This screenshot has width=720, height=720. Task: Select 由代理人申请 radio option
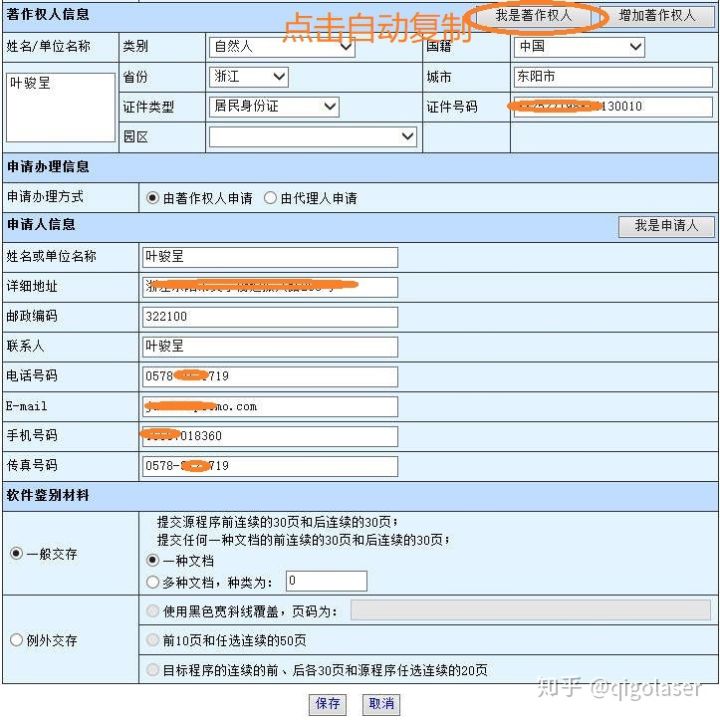270,198
